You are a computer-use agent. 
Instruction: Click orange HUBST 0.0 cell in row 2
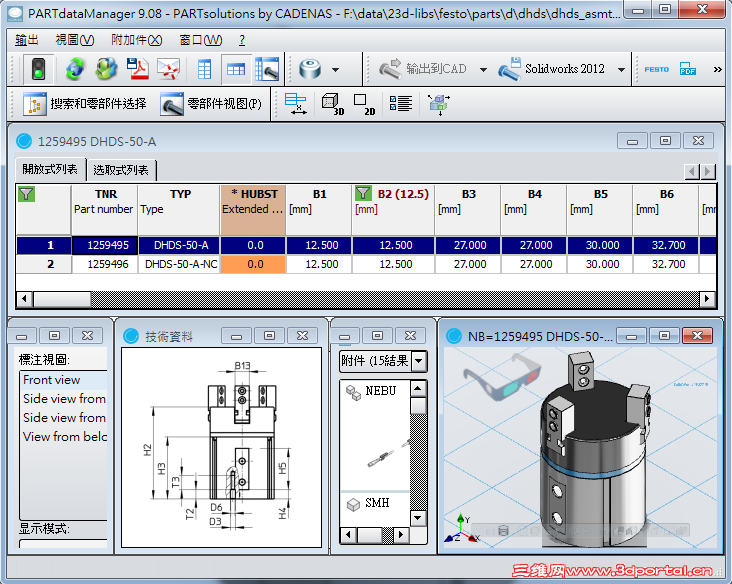pos(253,264)
